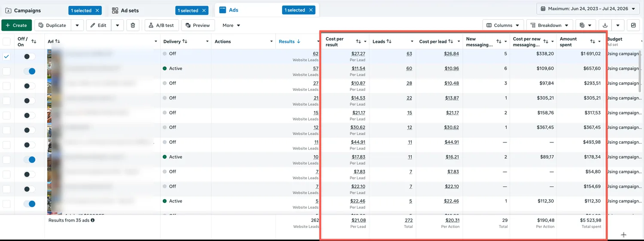Sort by Cost per result arrows
Image resolution: width=644 pixels, height=241 pixels.
[x=358, y=42]
